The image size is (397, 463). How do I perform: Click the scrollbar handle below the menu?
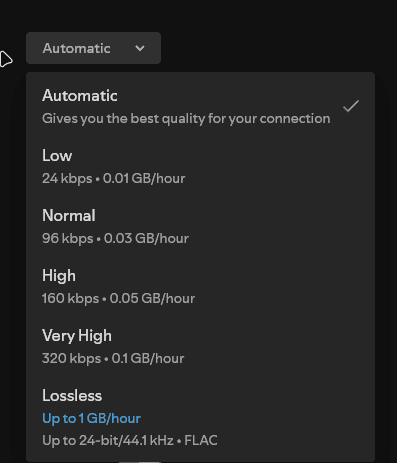(x=140, y=462)
